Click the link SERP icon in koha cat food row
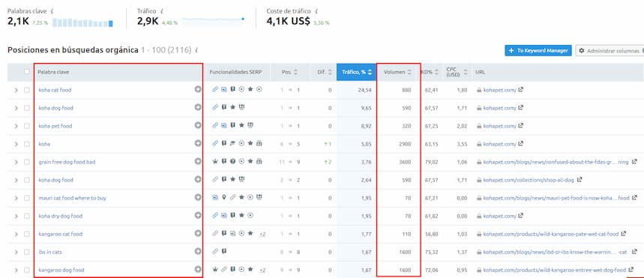Screen dimensions: 644x278 tap(215, 89)
